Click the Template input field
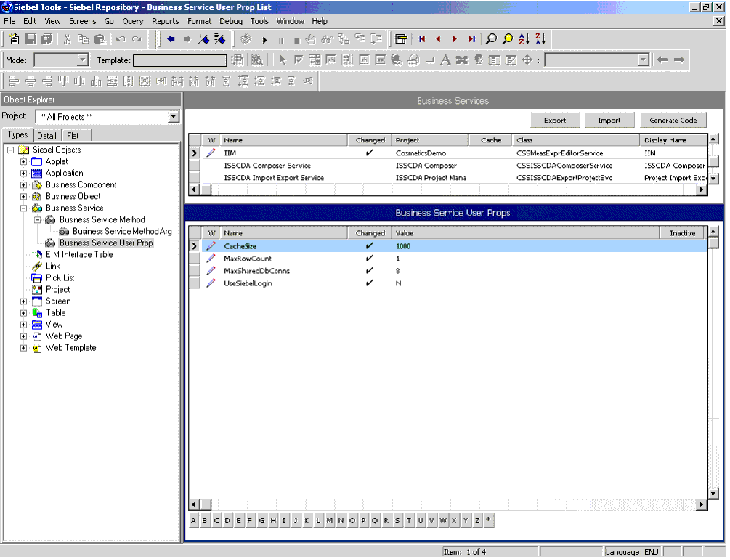This screenshot has width=730, height=560. [179, 60]
